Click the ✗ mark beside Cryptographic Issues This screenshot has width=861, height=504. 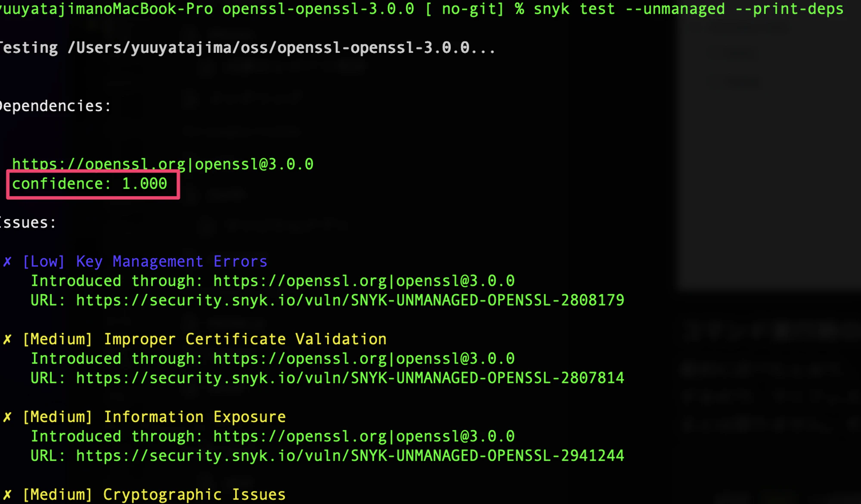pos(7,495)
